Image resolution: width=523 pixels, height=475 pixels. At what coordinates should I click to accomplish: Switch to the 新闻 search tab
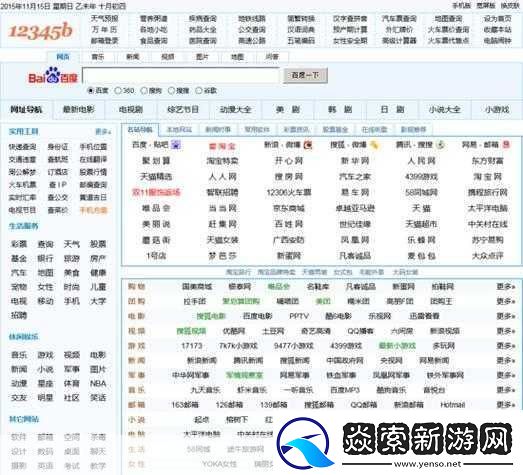point(133,57)
